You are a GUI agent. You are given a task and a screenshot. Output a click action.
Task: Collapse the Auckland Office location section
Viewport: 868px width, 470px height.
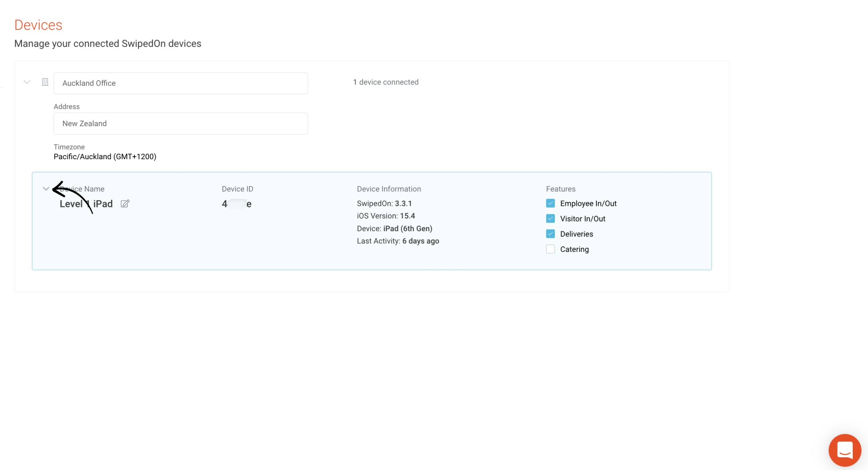click(27, 82)
